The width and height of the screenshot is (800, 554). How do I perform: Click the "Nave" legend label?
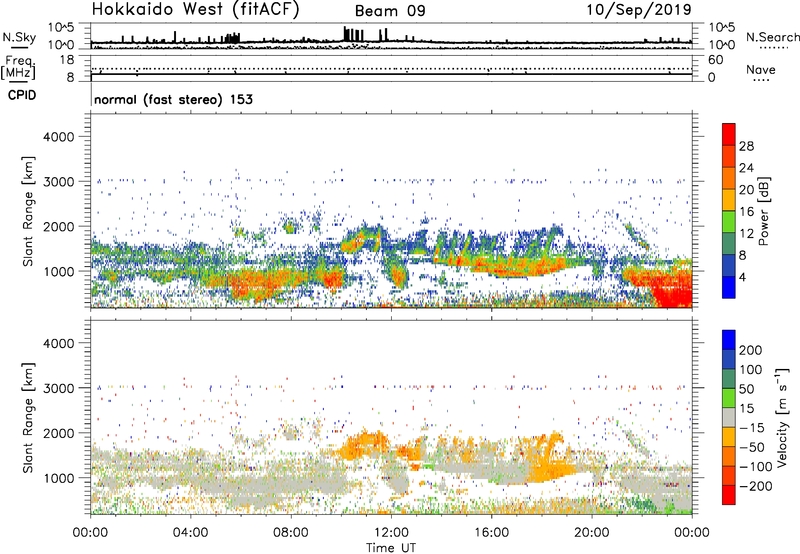pyautogui.click(x=761, y=69)
